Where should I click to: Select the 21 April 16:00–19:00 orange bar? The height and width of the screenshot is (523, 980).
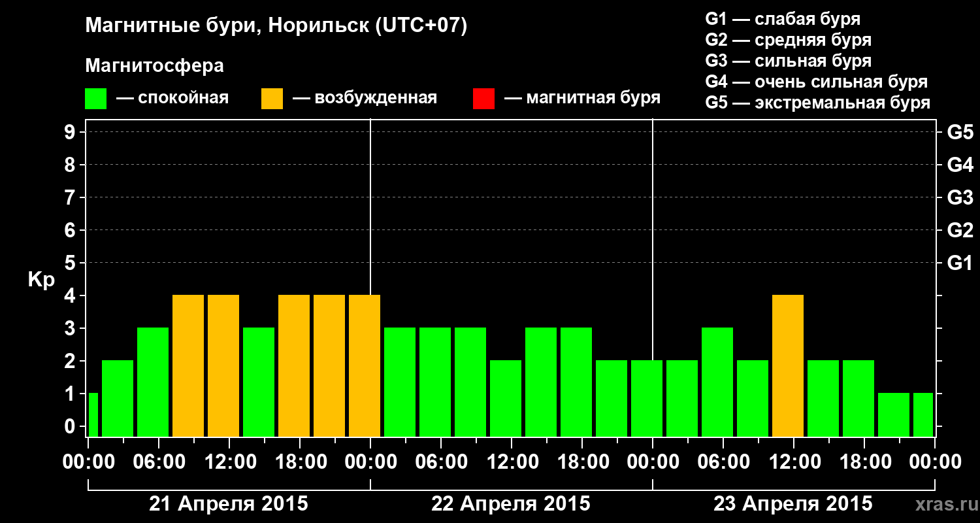(294, 365)
